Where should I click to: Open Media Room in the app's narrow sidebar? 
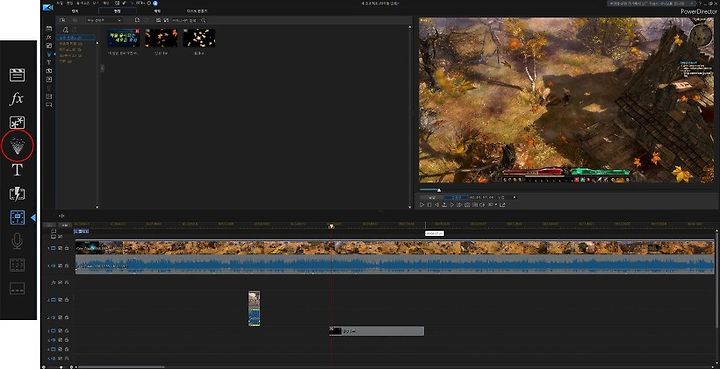click(49, 28)
